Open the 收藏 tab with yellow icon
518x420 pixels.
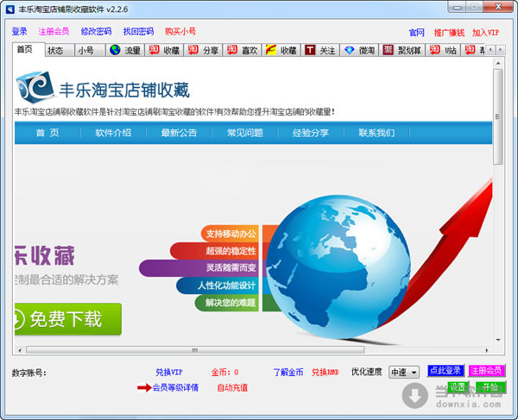(281, 50)
